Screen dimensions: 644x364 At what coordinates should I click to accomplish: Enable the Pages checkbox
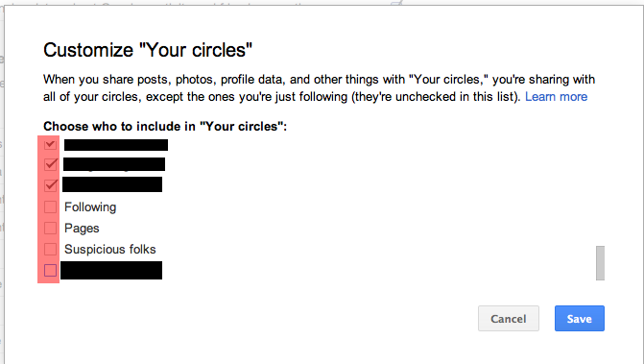[50, 228]
